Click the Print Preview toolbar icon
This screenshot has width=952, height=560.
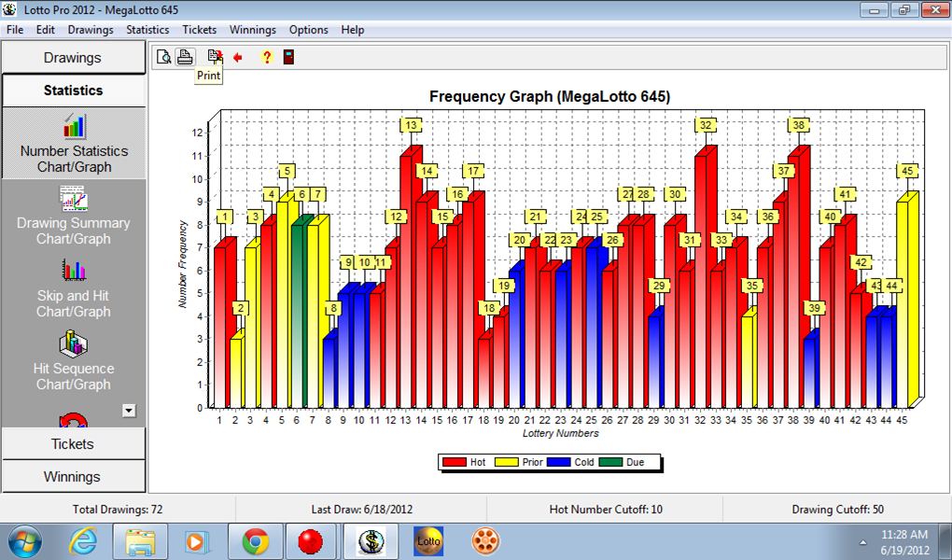[x=163, y=57]
